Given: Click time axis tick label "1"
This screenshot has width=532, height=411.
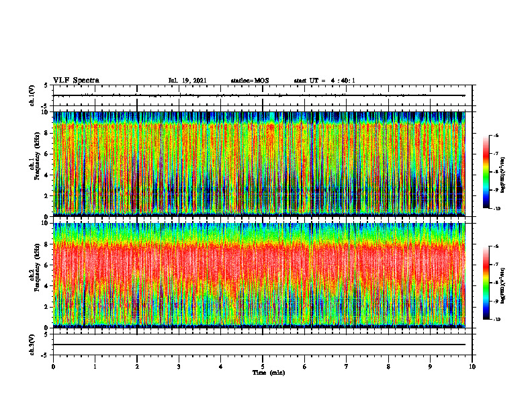Looking at the screenshot, I should click(x=95, y=367).
